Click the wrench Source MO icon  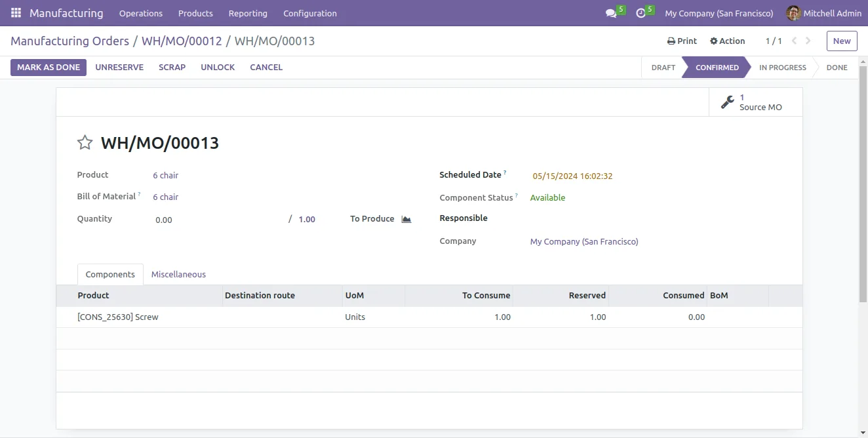coord(727,102)
